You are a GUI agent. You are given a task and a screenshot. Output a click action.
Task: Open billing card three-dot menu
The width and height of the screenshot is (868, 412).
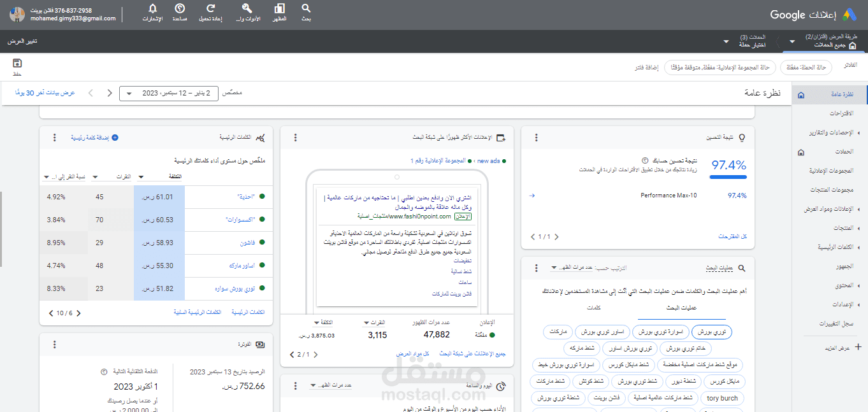55,345
